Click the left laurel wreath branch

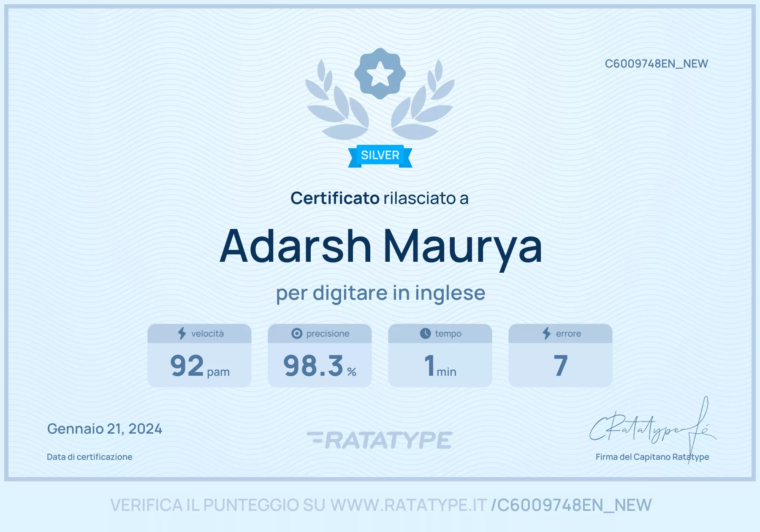pyautogui.click(x=337, y=100)
